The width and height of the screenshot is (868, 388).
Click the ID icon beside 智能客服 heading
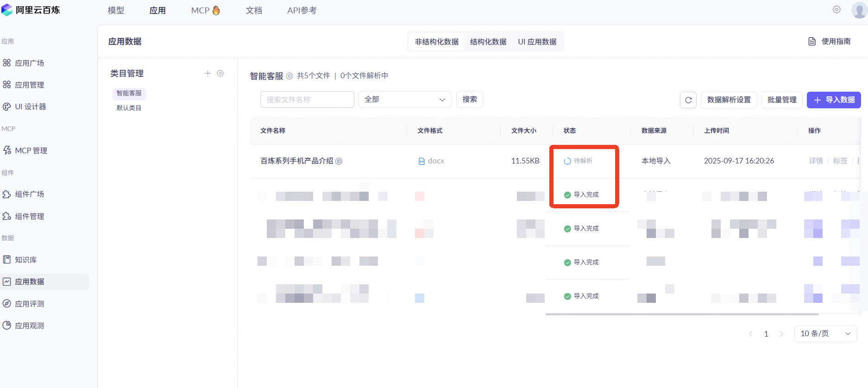pyautogui.click(x=289, y=76)
